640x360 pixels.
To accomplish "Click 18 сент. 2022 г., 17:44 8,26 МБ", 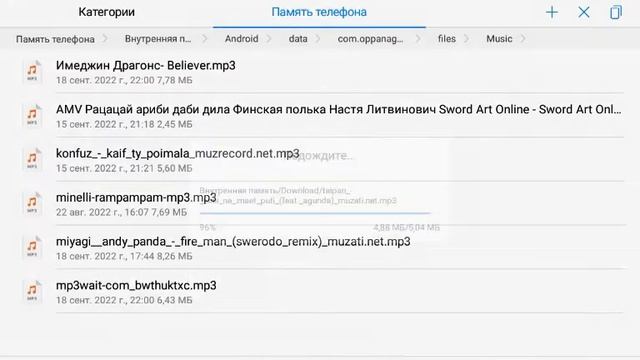I will point(124,256).
